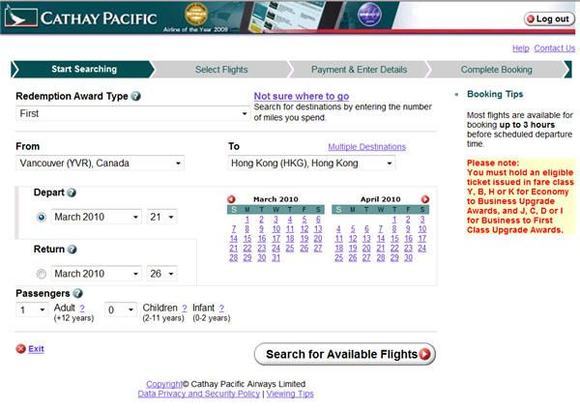
Task: Open the Viewing Tips link
Action: [290, 394]
